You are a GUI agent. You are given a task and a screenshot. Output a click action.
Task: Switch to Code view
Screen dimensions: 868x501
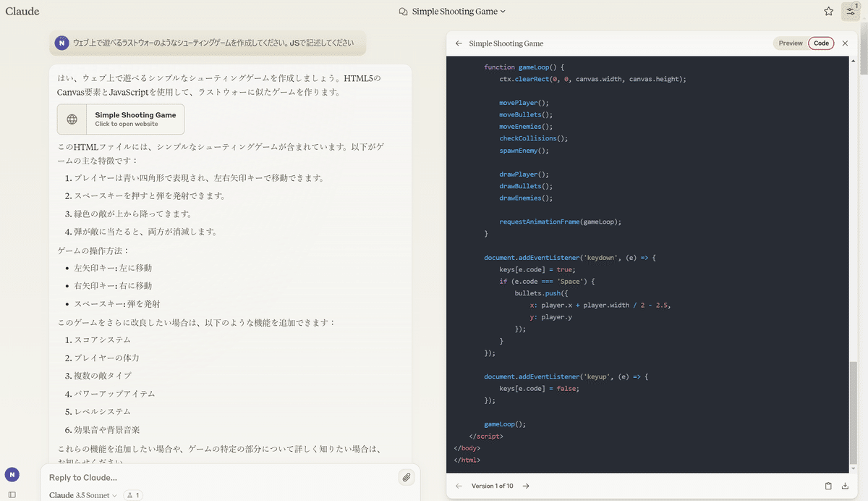pos(821,43)
